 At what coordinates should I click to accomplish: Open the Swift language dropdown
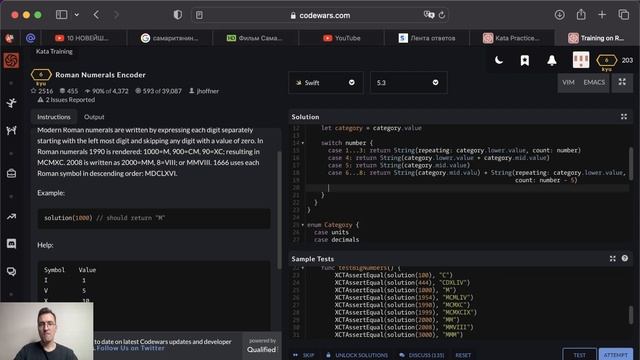pos(326,83)
